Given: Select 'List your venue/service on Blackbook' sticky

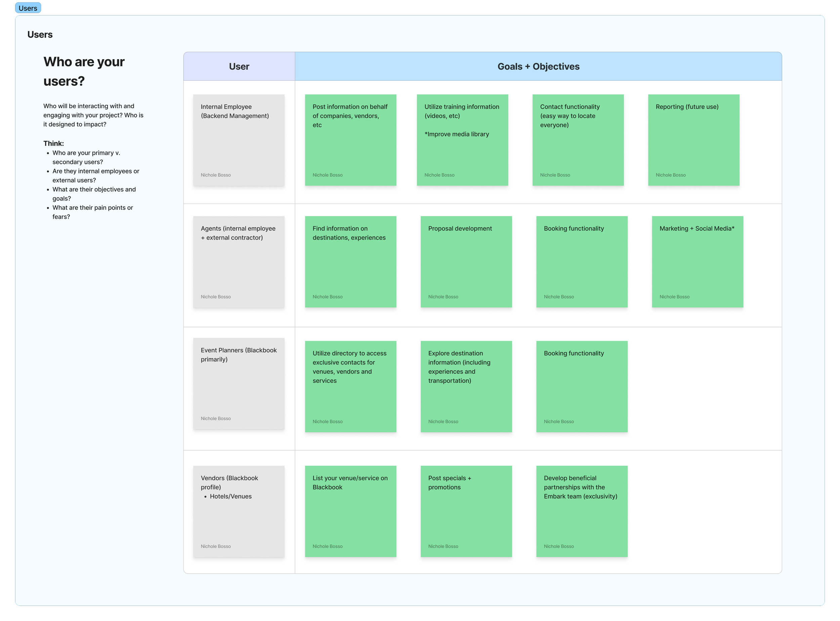Looking at the screenshot, I should pos(350,511).
